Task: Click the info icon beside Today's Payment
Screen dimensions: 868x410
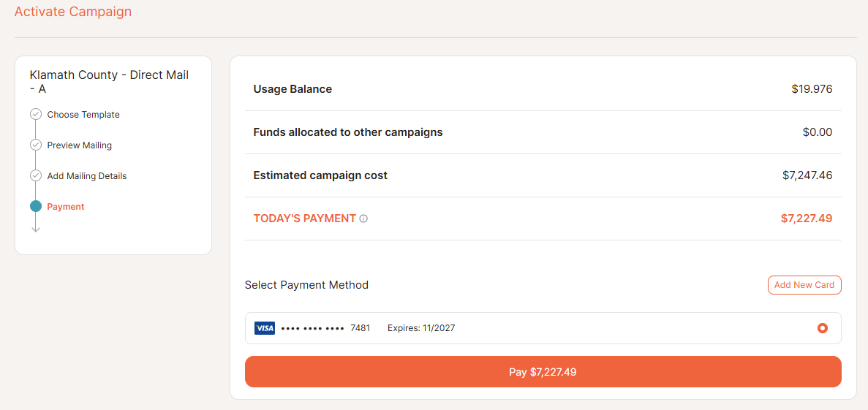Action: point(363,219)
